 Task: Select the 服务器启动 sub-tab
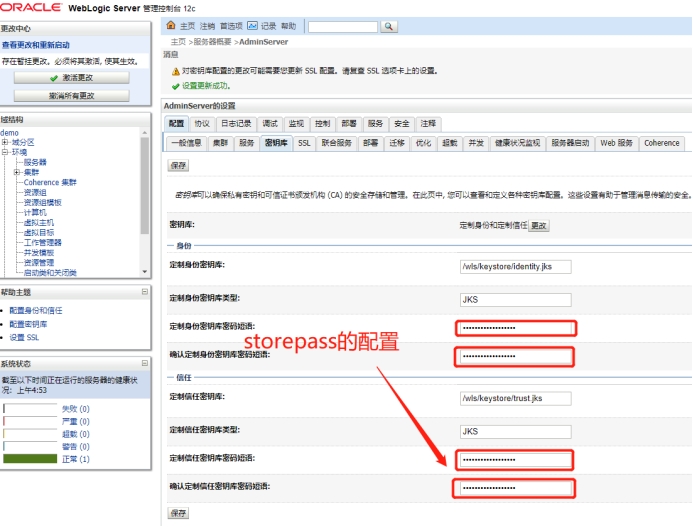570,143
